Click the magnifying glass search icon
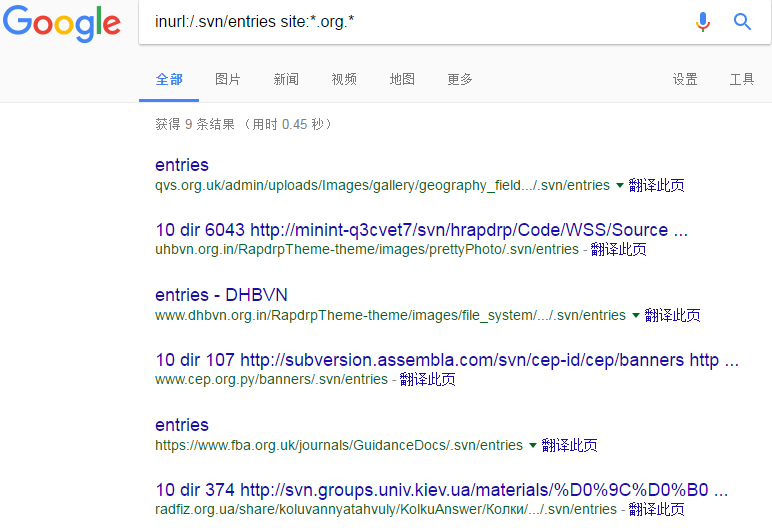 coord(742,22)
